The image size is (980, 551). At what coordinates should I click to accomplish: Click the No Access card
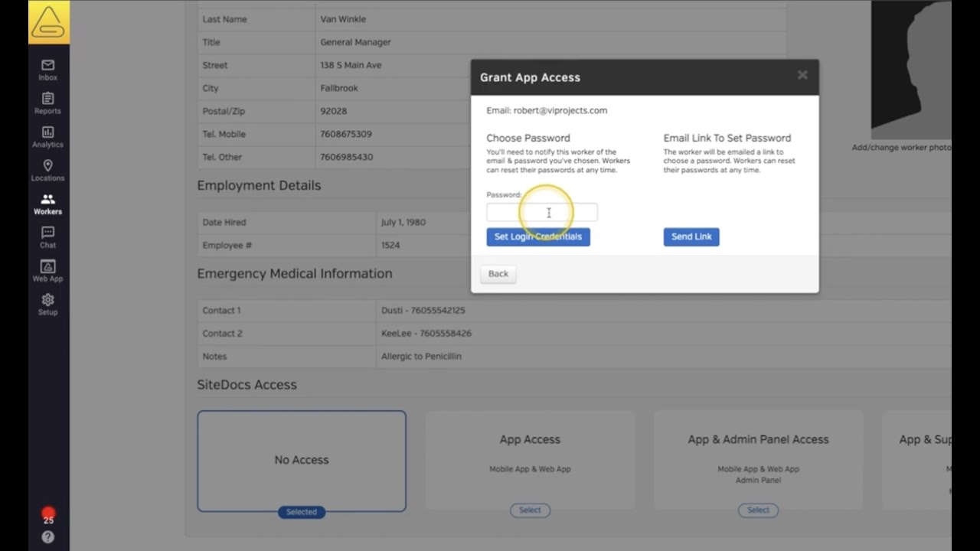[x=302, y=461]
